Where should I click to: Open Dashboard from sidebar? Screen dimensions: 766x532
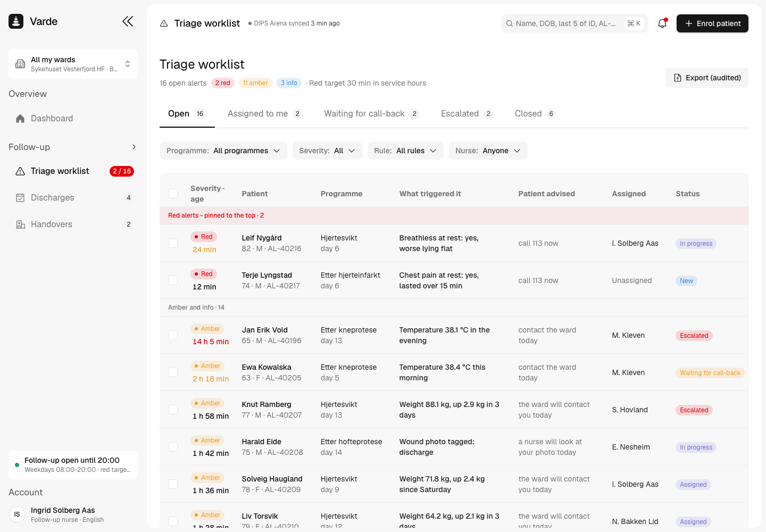(x=73, y=119)
